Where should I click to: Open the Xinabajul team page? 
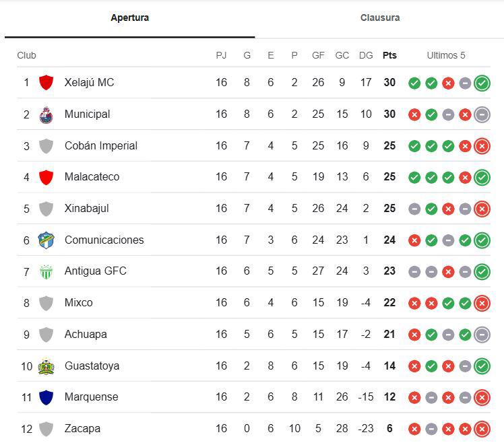[86, 209]
